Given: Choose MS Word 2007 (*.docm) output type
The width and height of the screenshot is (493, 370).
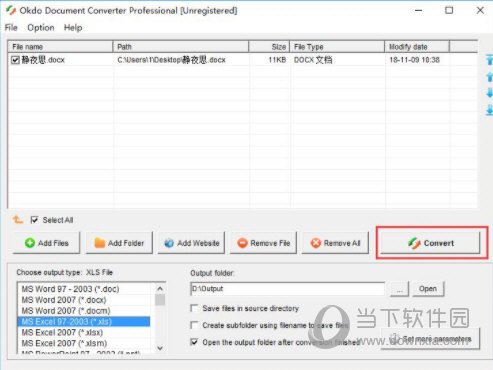Looking at the screenshot, I should [x=85, y=311].
